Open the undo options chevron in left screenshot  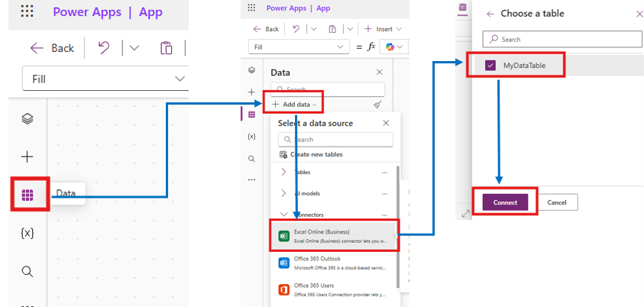[x=134, y=48]
